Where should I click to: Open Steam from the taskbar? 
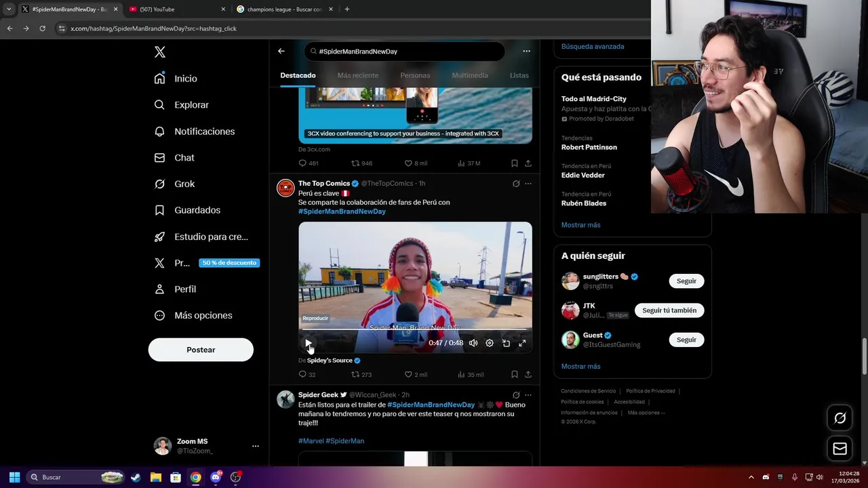click(x=136, y=477)
